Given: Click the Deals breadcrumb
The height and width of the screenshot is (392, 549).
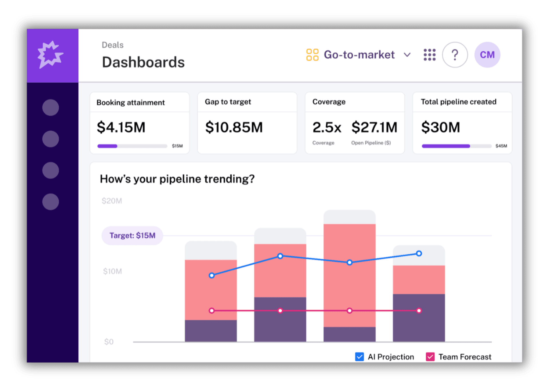Looking at the screenshot, I should [113, 45].
